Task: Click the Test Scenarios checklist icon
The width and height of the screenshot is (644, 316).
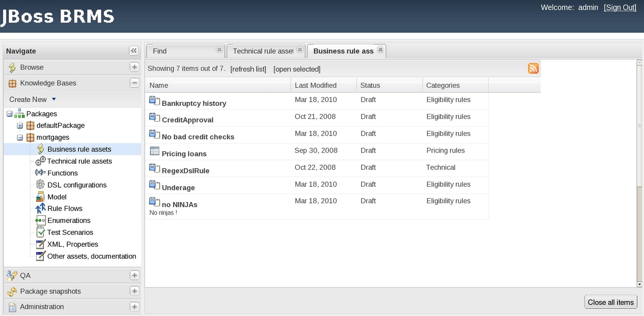Action: click(x=40, y=232)
